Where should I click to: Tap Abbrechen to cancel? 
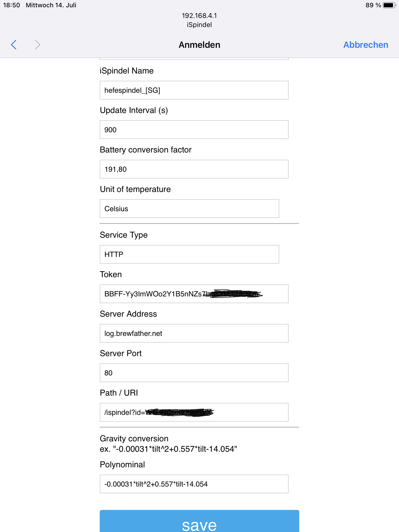(365, 45)
